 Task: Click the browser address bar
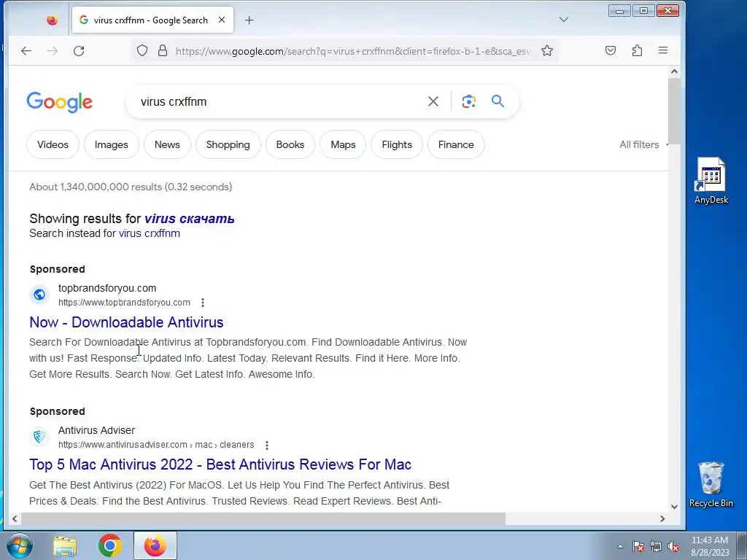[x=352, y=51]
